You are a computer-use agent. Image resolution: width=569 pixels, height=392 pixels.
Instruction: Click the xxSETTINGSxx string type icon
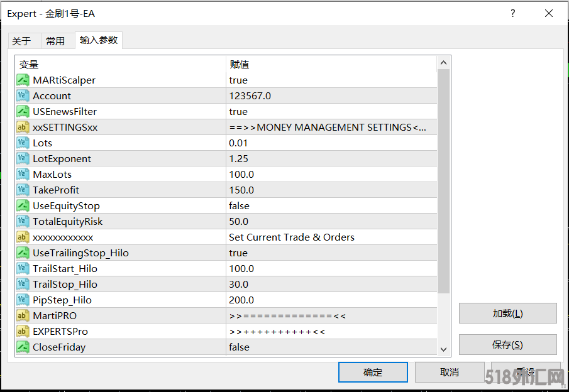(23, 127)
